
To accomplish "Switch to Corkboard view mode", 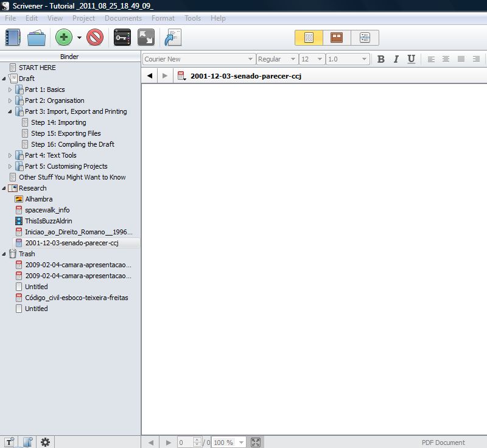I will pos(337,38).
